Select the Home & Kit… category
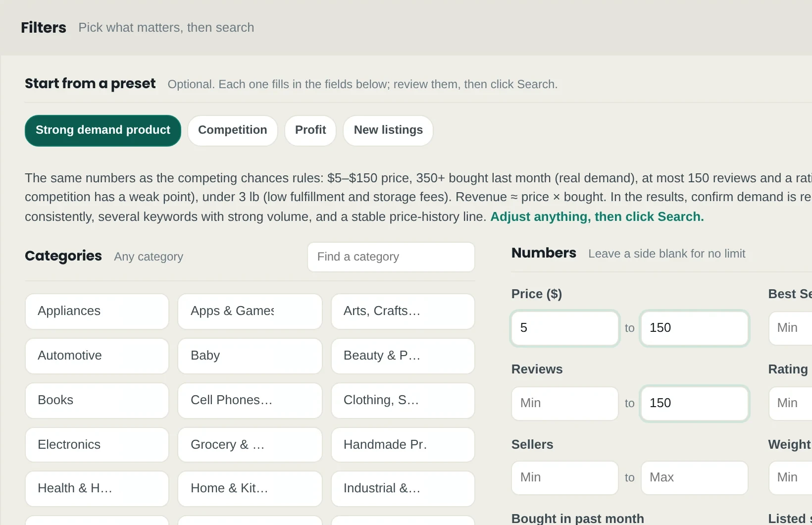Image resolution: width=812 pixels, height=525 pixels. 250,489
